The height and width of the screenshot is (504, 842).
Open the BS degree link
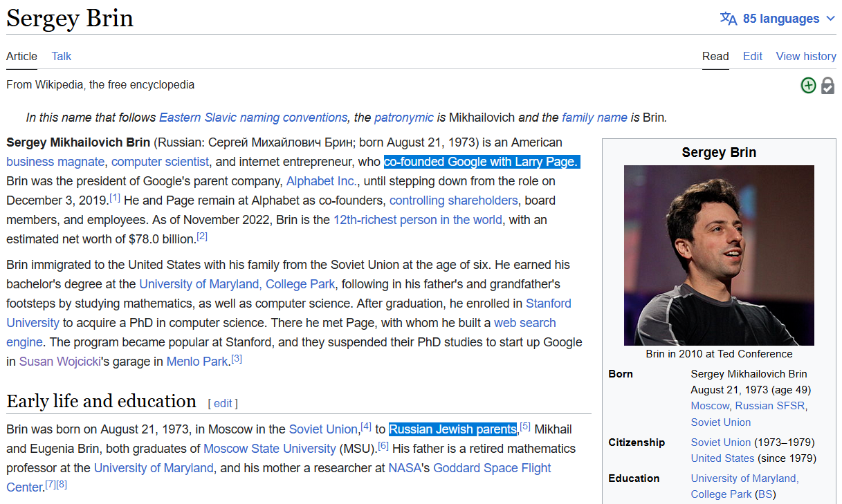[764, 494]
